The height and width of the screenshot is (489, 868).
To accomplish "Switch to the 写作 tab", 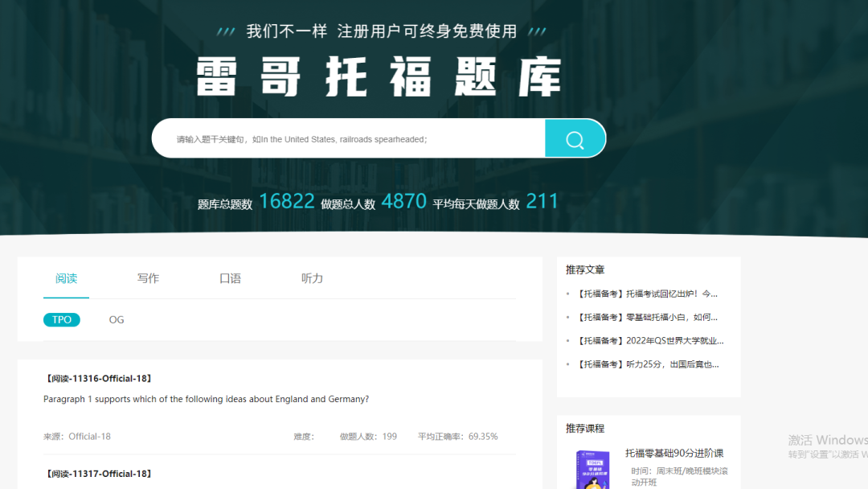I will [148, 278].
